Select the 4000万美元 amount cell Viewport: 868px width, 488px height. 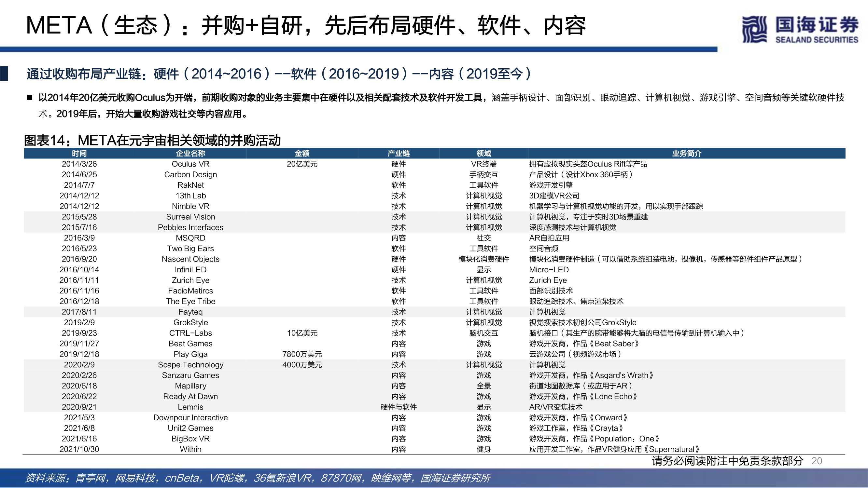click(x=302, y=365)
